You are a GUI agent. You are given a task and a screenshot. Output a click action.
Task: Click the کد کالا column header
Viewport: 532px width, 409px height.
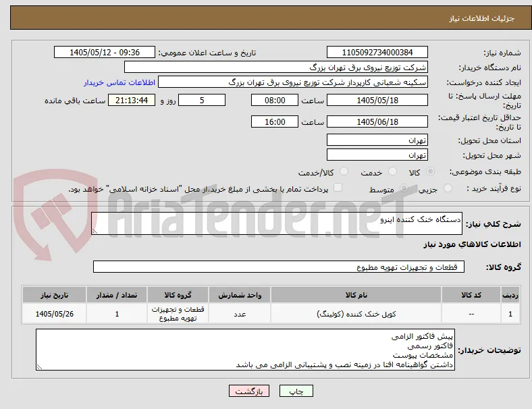tap(471, 295)
